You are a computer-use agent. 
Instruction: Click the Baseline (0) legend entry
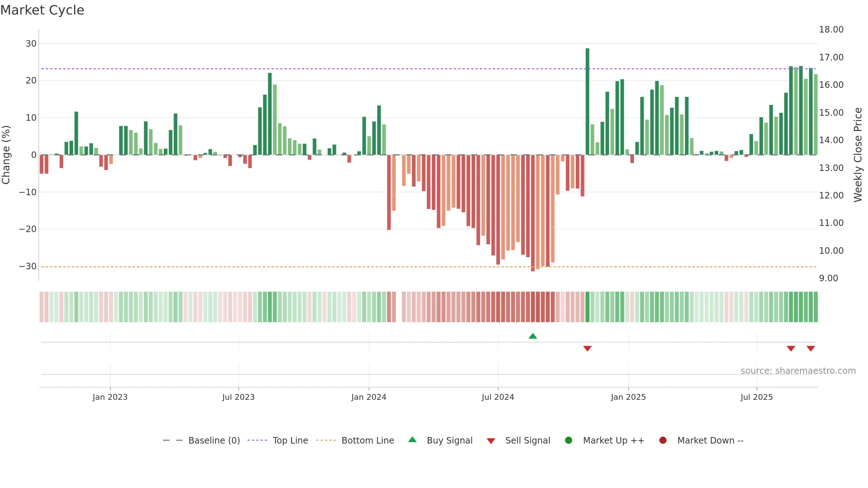click(x=201, y=440)
